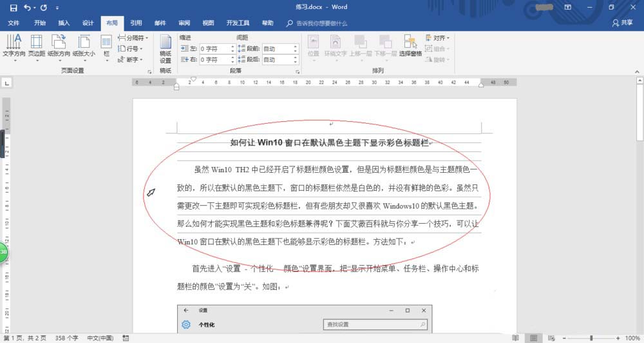Click the word count 358个字
This screenshot has width=644, height=343.
coord(66,338)
